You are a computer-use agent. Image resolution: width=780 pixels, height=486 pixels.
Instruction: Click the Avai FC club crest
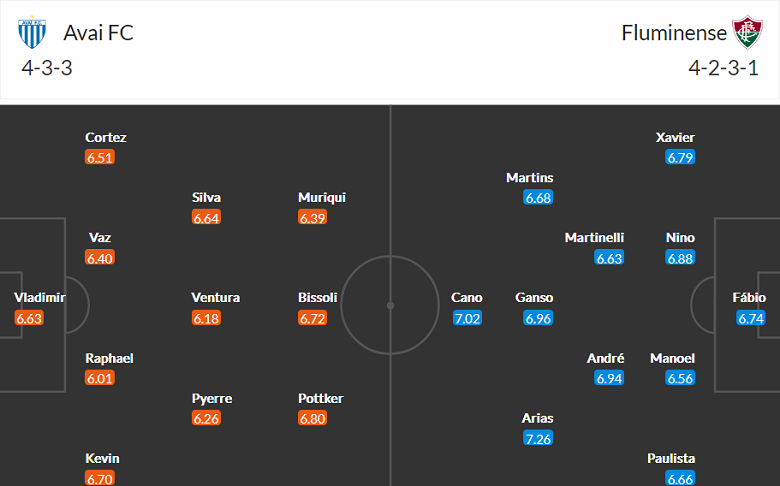32,33
